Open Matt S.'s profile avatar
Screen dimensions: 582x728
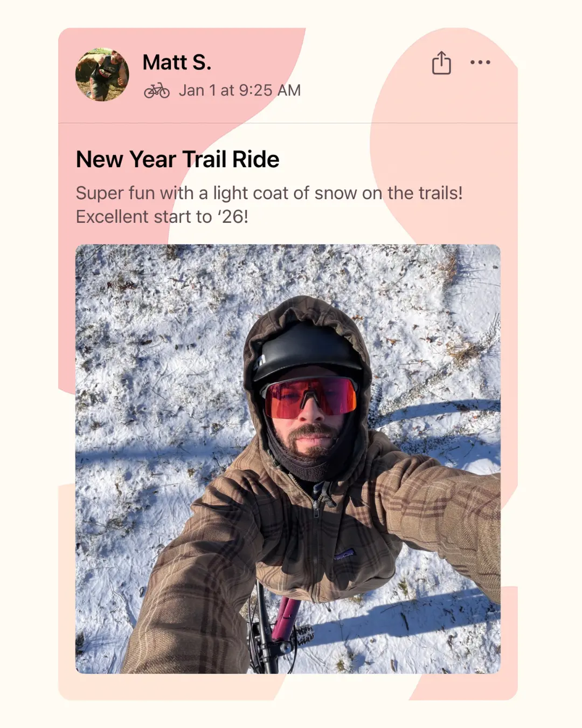[102, 74]
